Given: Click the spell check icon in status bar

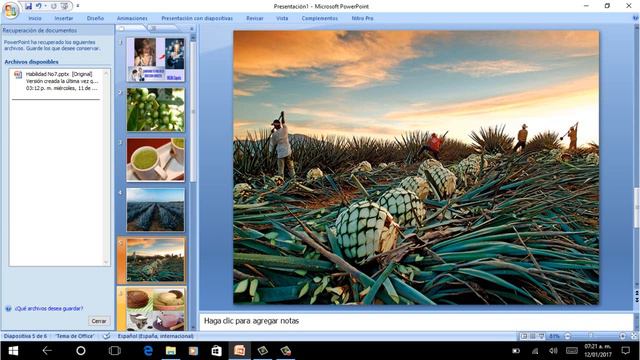Looking at the screenshot, I should pyautogui.click(x=106, y=336).
